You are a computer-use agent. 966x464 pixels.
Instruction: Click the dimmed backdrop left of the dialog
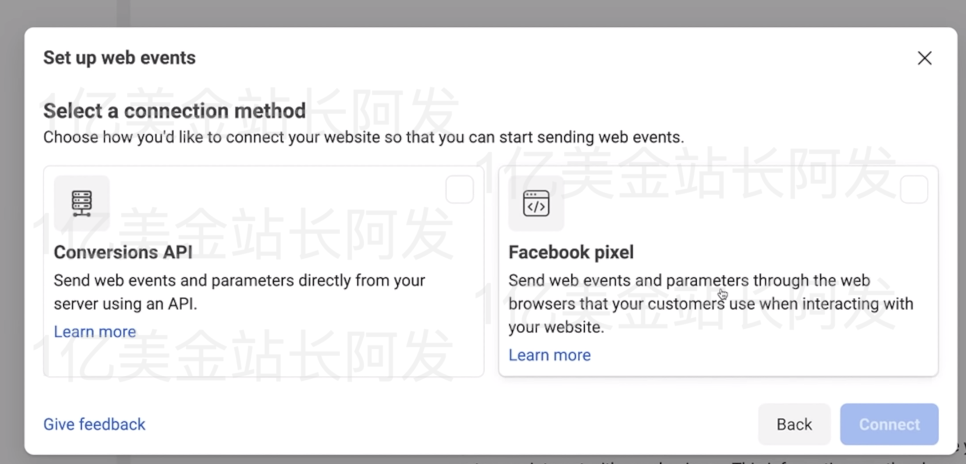click(x=11, y=250)
